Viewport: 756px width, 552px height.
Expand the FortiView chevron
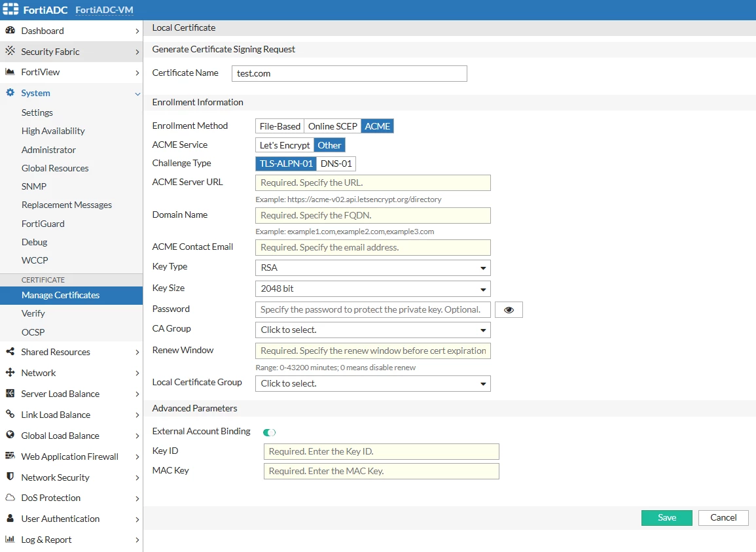[137, 72]
